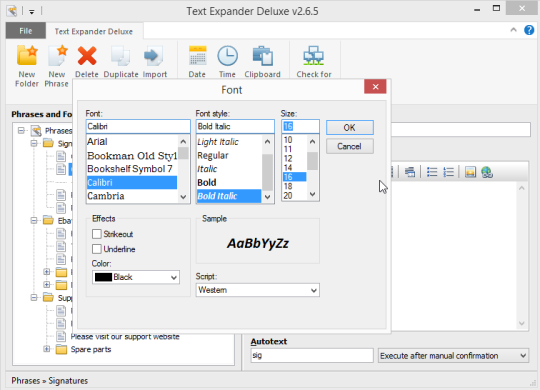Select size 12 in the list
The height and width of the screenshot is (390, 540).
pos(294,158)
